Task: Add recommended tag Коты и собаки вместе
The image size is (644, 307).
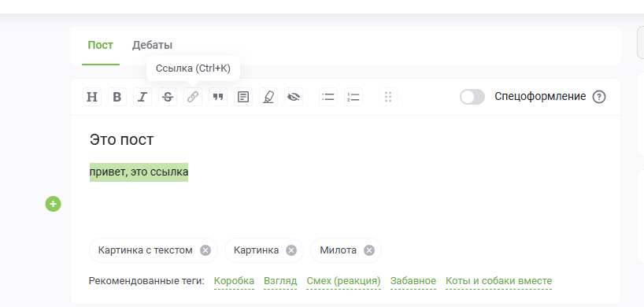Action: tap(499, 281)
